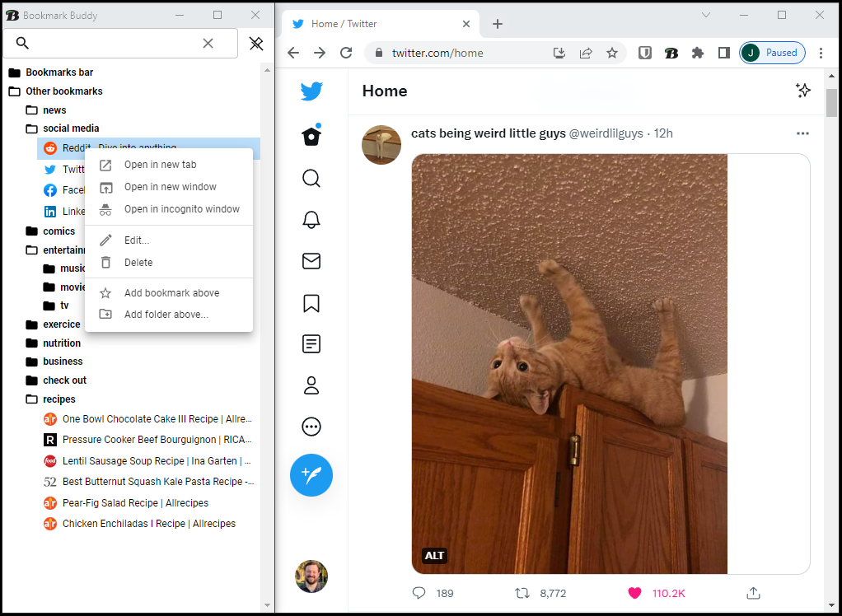The width and height of the screenshot is (842, 616).
Task: Expand the nutrition bookmarks folder
Action: (62, 343)
